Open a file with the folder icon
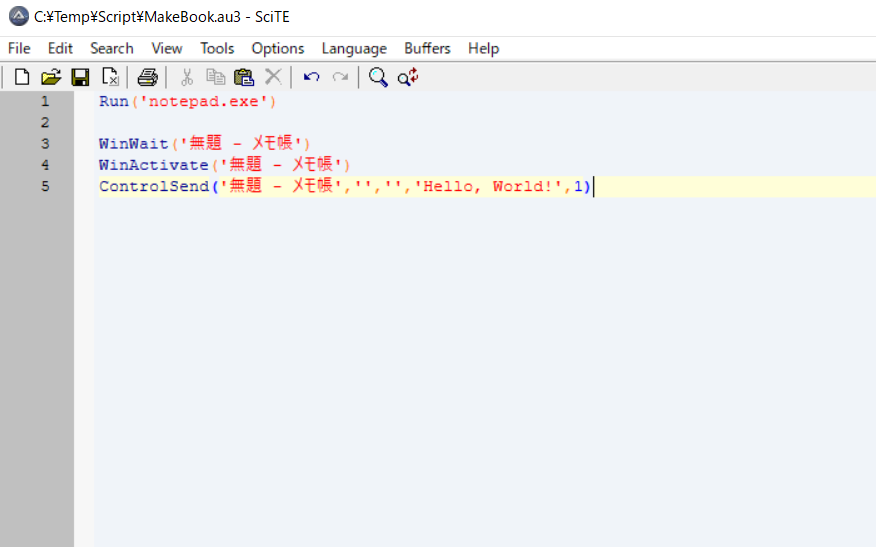Image resolution: width=876 pixels, height=547 pixels. pyautogui.click(x=51, y=77)
